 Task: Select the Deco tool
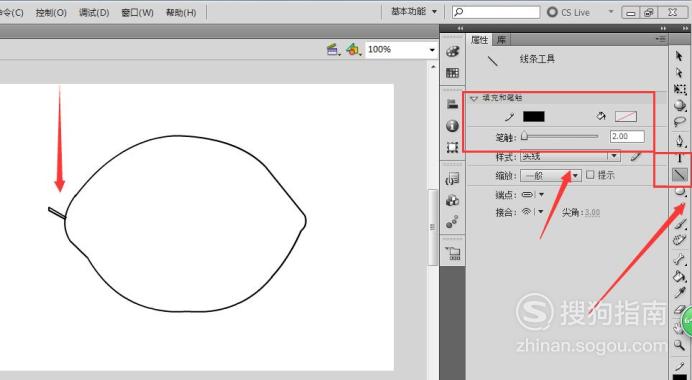(680, 241)
